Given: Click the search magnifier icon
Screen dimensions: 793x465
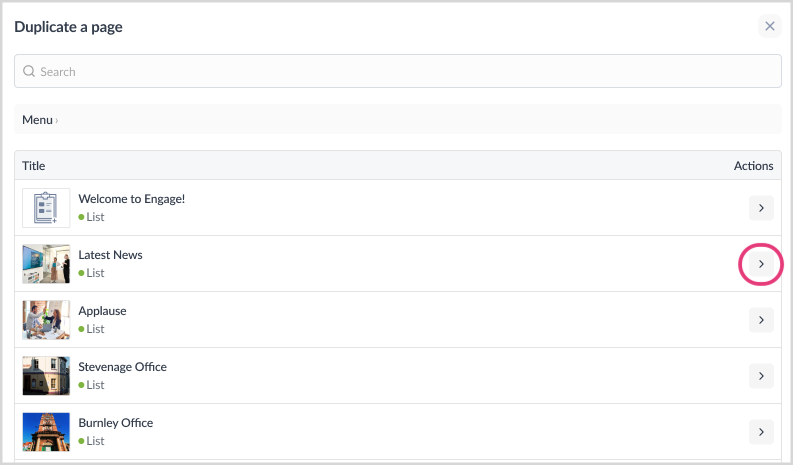Looking at the screenshot, I should coord(29,71).
